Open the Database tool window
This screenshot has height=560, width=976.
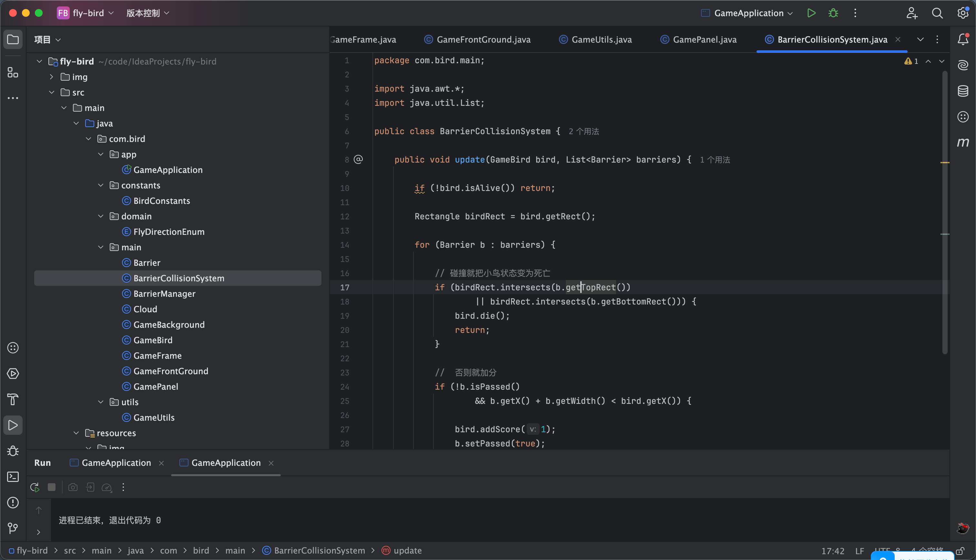pyautogui.click(x=963, y=91)
